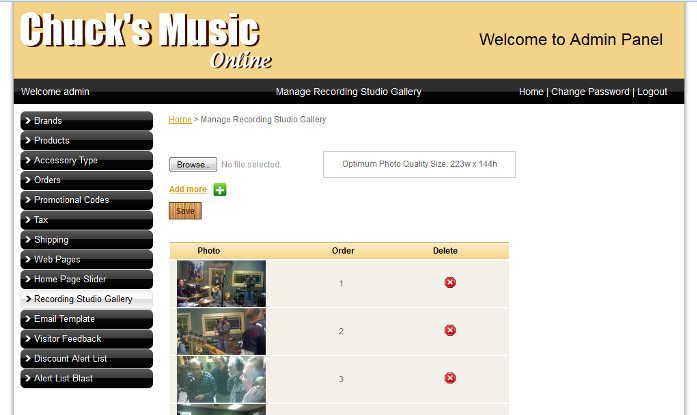Viewport: 697px width, 415px height.
Task: Open the Visitor Feedback page
Action: tap(87, 339)
